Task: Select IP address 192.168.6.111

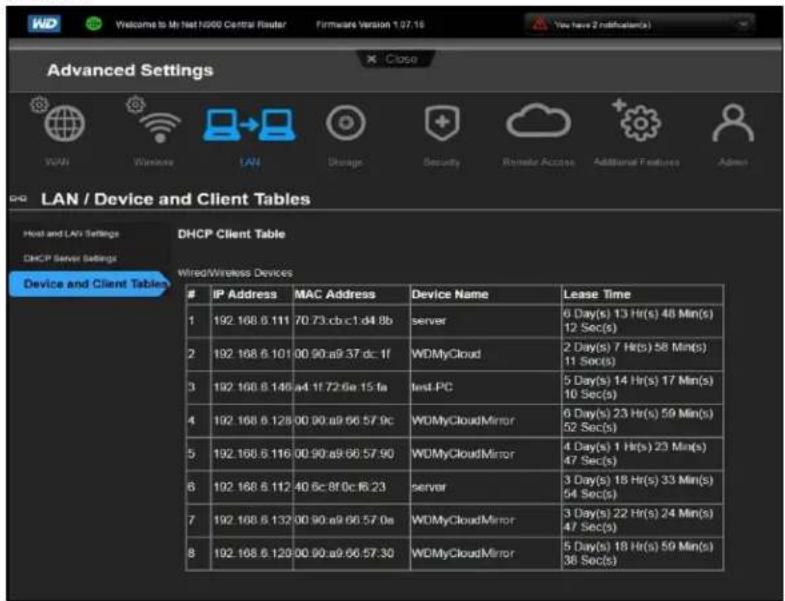Action: click(x=251, y=321)
